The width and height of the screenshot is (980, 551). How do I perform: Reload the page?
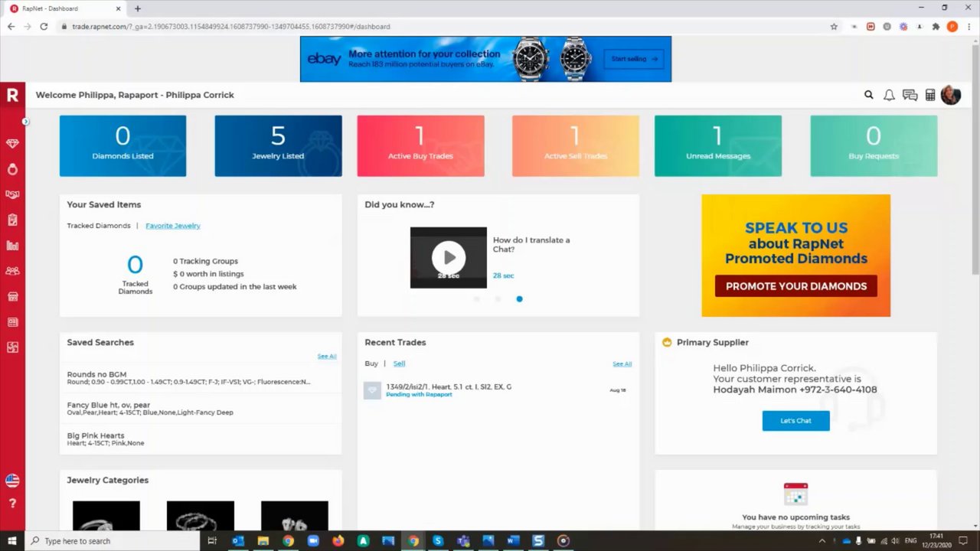44,26
